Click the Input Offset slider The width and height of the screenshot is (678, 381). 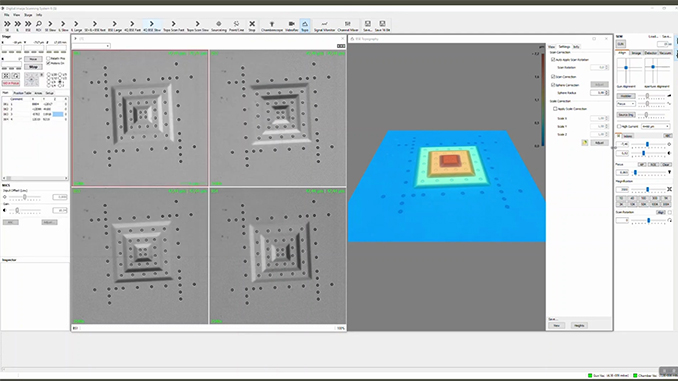(x=24, y=197)
